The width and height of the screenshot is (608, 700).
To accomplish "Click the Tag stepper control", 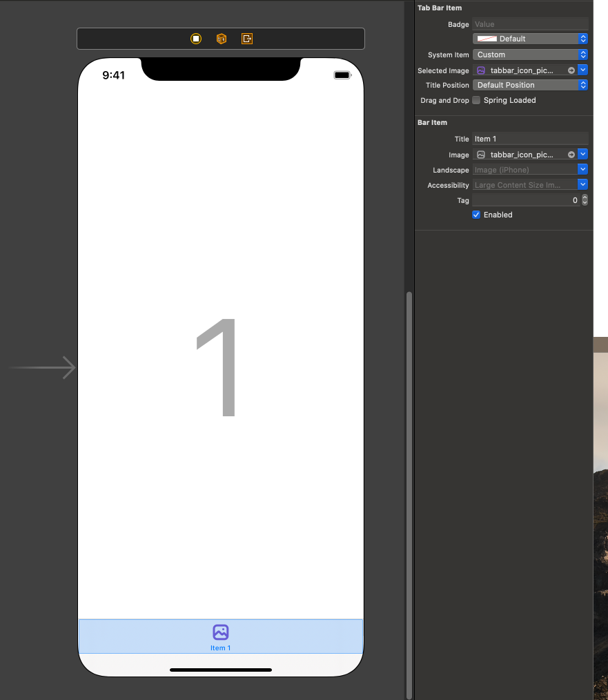I will point(585,200).
